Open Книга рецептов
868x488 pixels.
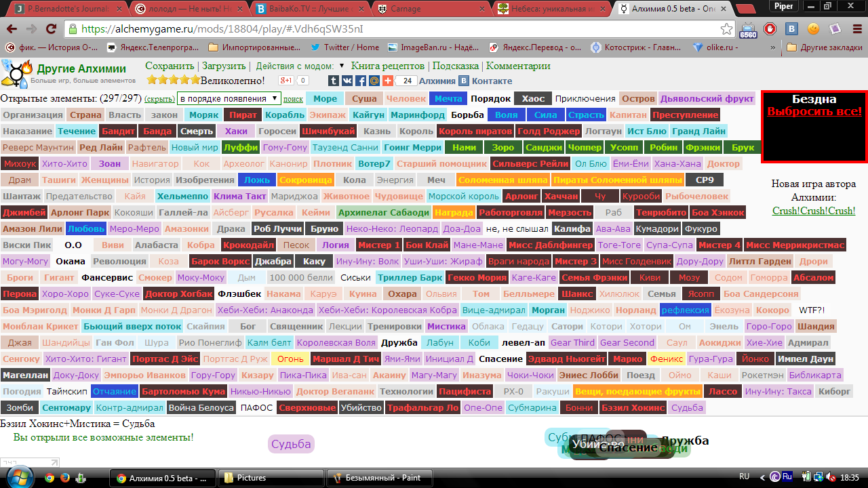[x=388, y=66]
